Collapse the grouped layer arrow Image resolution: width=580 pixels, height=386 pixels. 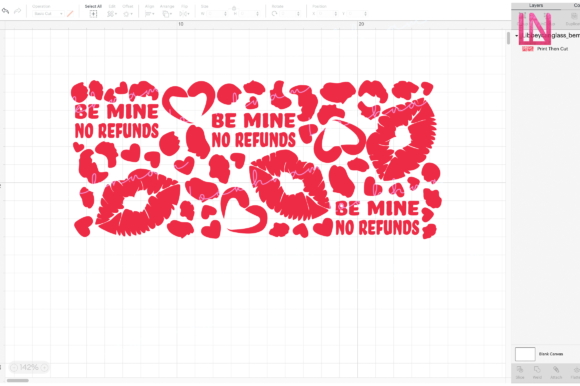[x=516, y=35]
